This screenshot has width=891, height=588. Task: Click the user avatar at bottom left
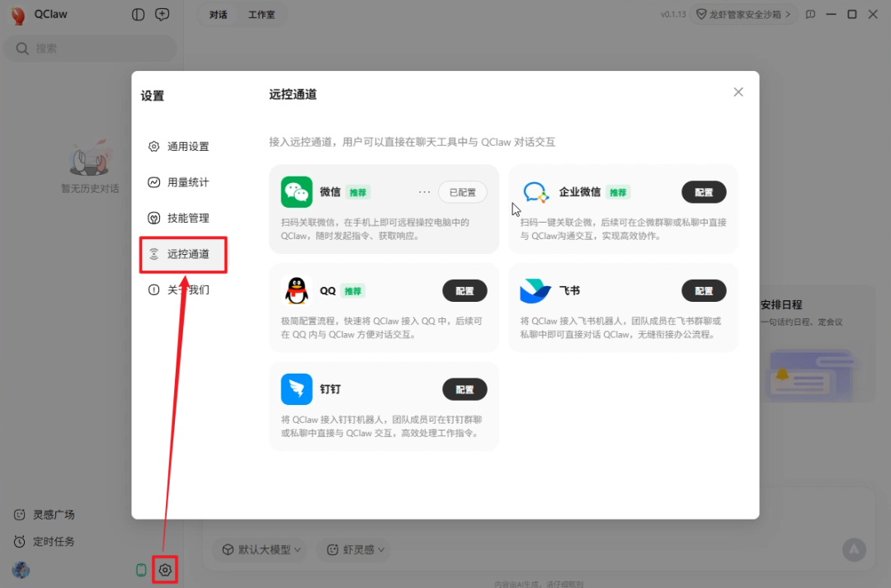[x=21, y=570]
